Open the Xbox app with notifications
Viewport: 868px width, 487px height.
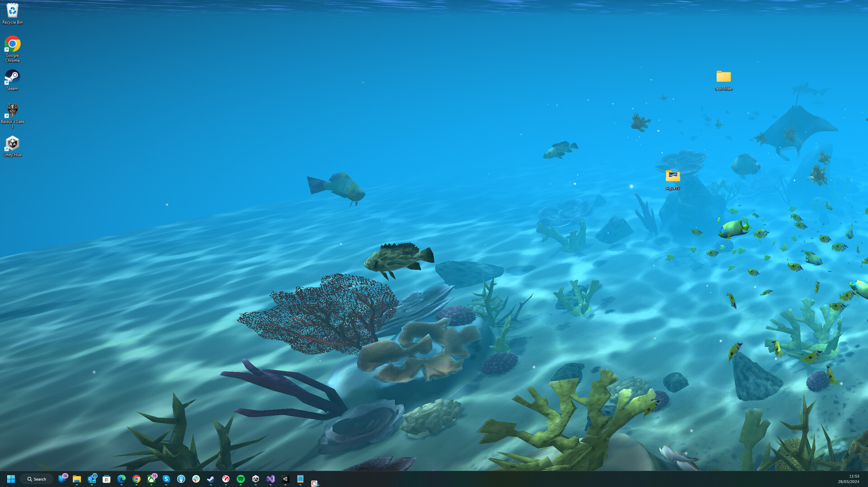click(151, 479)
